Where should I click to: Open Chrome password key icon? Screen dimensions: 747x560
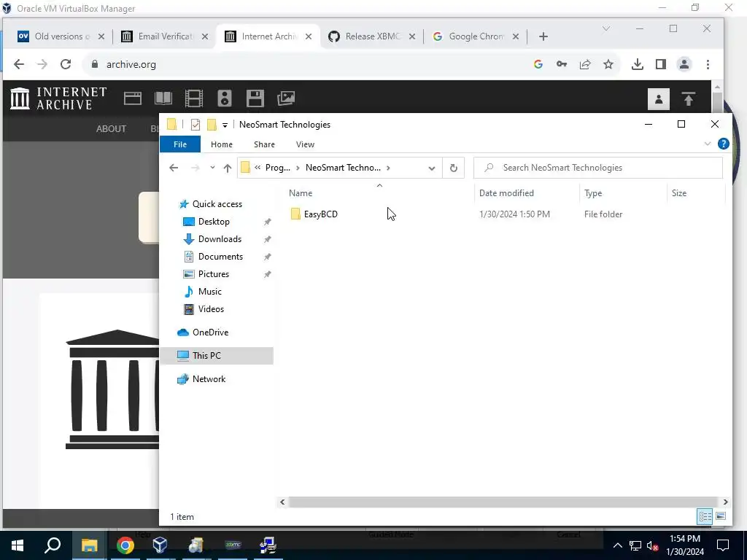click(562, 64)
